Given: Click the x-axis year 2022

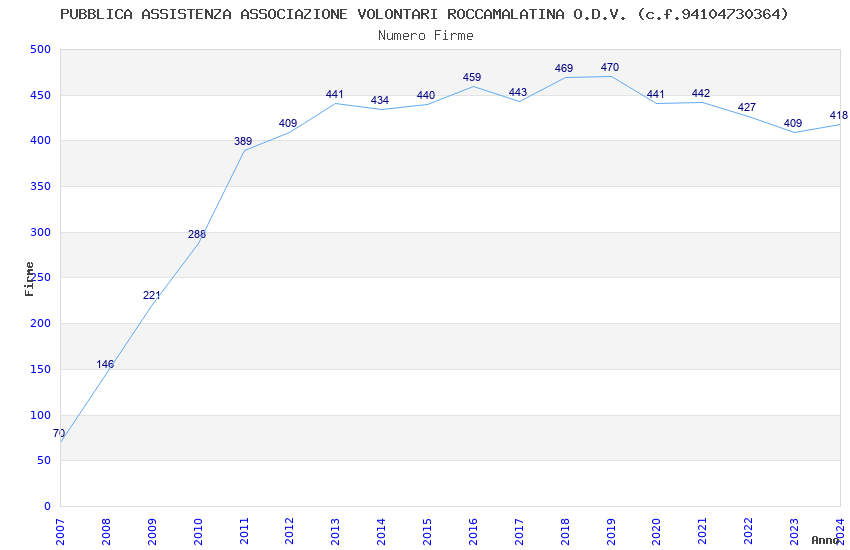Looking at the screenshot, I should pyautogui.click(x=749, y=532).
